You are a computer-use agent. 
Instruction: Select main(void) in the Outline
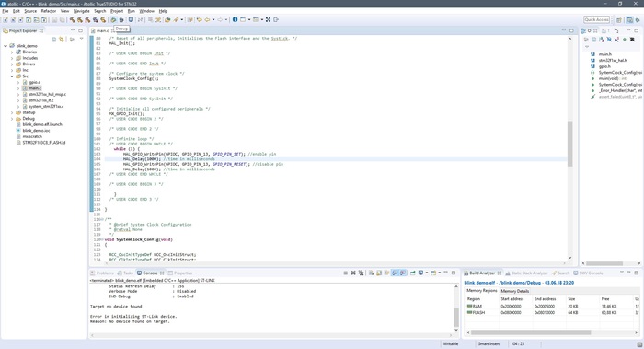point(612,78)
